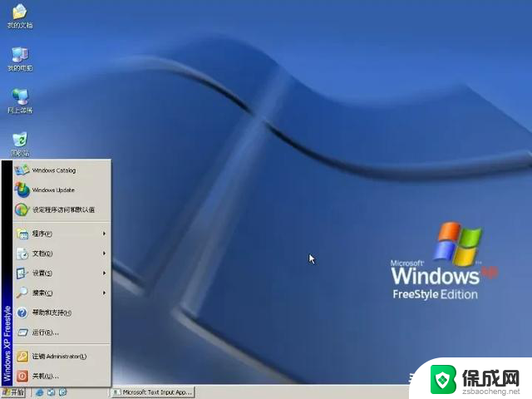Click the 程序 programs folder icon
532x399 pixels.
coord(22,234)
